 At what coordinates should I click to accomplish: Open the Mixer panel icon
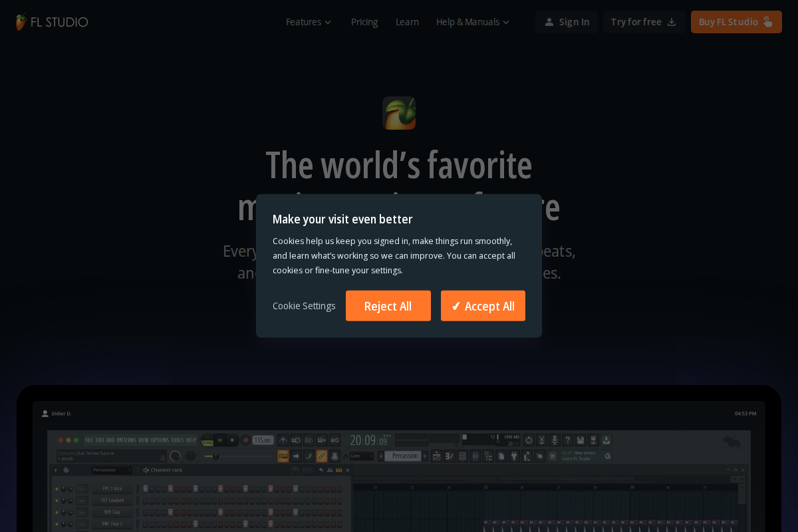pos(475,456)
